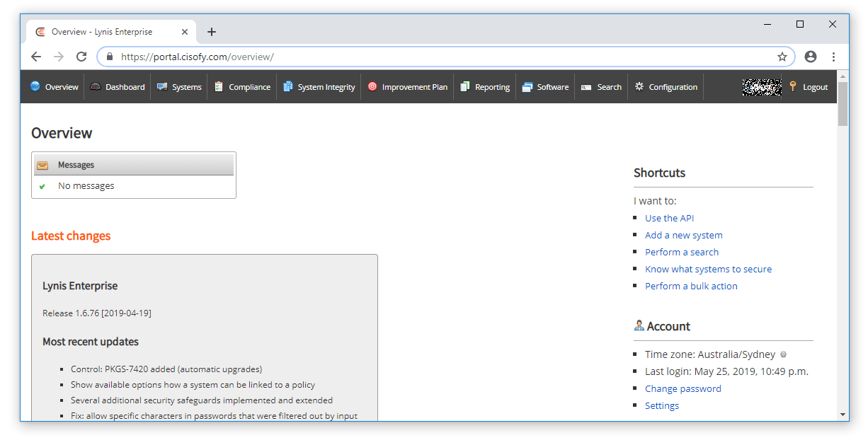Viewport: 868px width, 445px height.
Task: Reload the page with the refresh icon
Action: 81,57
